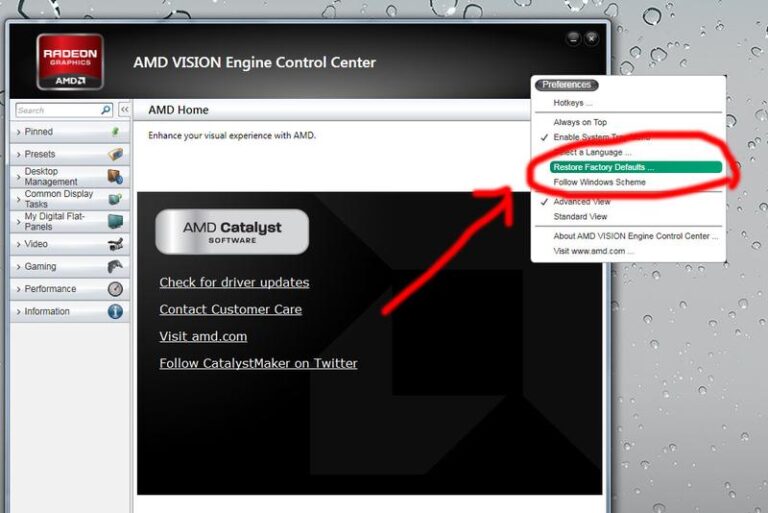
Task: Click in the Search input field
Action: [x=56, y=110]
